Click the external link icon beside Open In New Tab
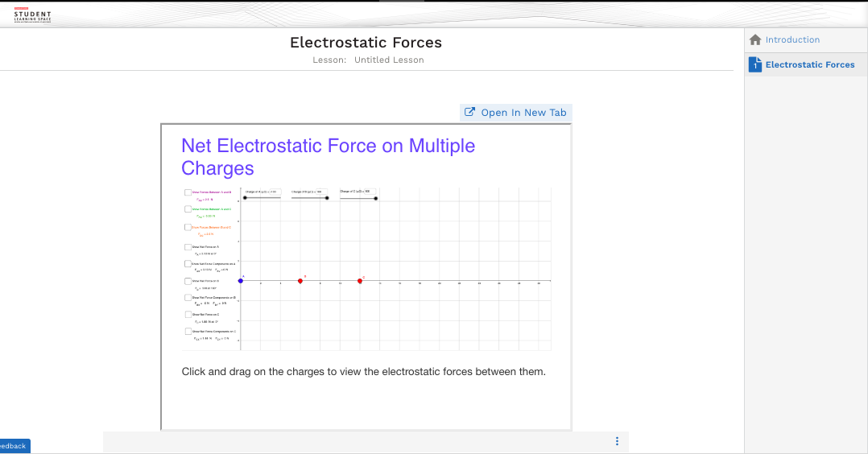868x454 pixels. (x=470, y=113)
